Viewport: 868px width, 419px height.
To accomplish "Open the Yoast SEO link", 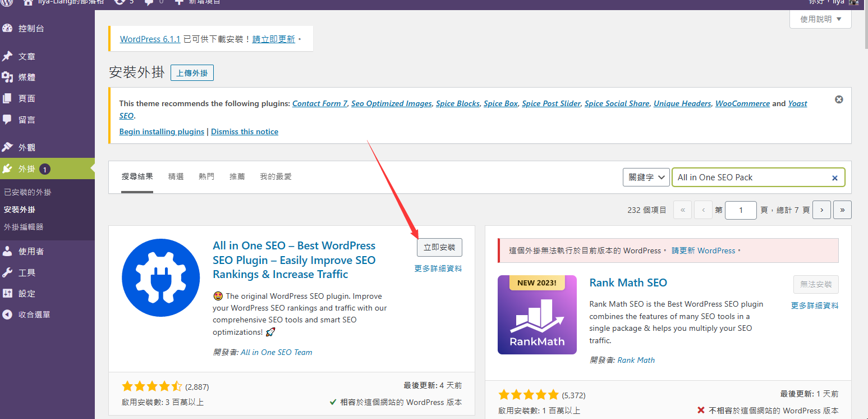I will tap(797, 103).
